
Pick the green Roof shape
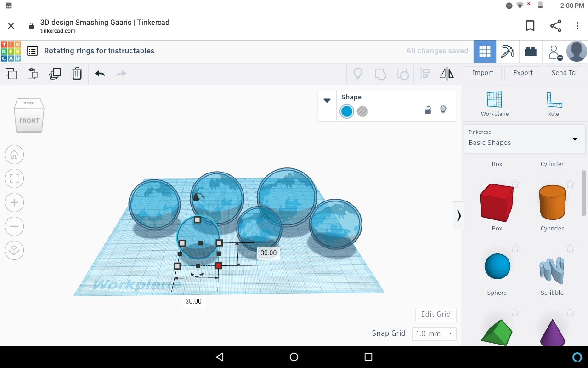pyautogui.click(x=497, y=333)
